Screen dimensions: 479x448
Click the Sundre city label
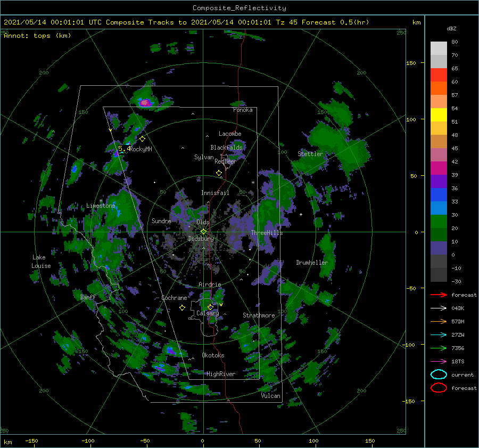coord(161,221)
